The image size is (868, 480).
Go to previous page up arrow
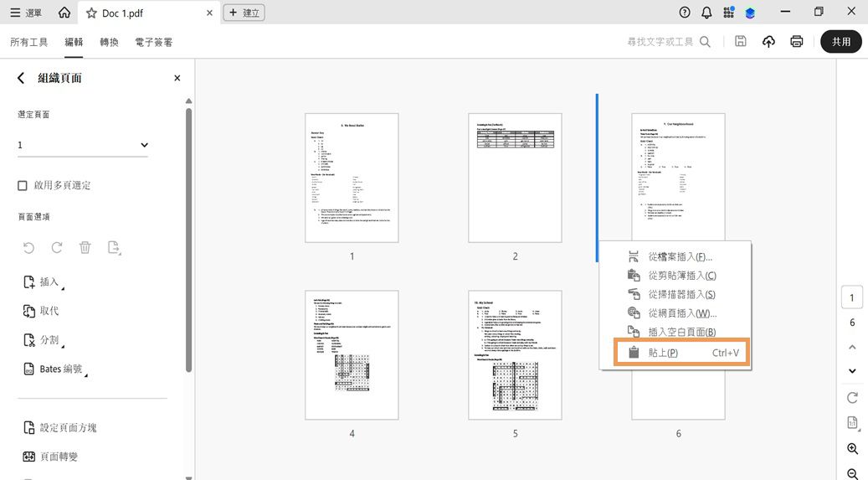(x=852, y=347)
